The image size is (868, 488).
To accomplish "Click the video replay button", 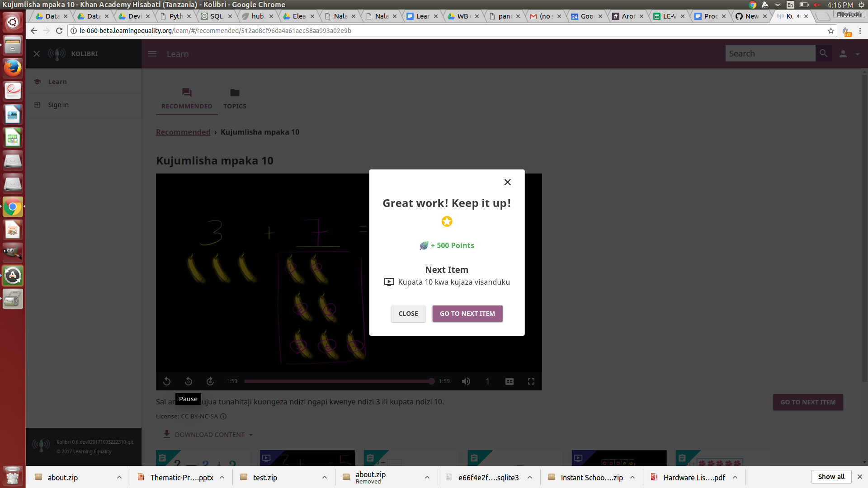I will coord(167,381).
